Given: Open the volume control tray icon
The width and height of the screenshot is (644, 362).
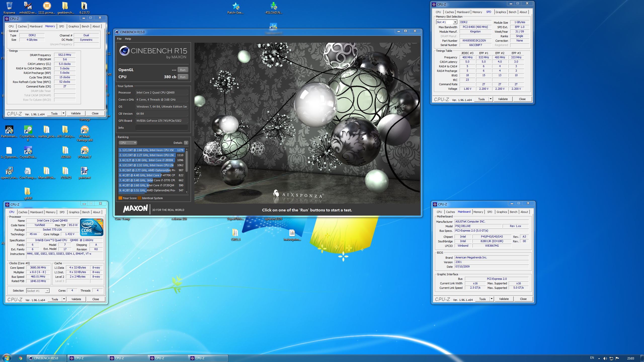Looking at the screenshot, I should click(605, 358).
